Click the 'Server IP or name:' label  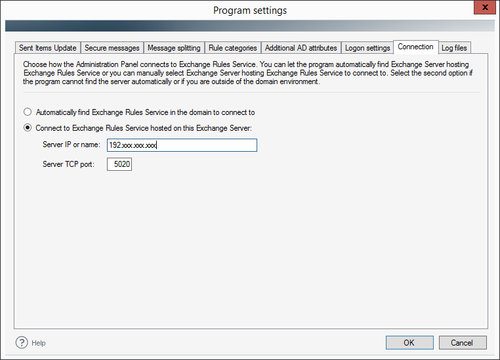[71, 145]
